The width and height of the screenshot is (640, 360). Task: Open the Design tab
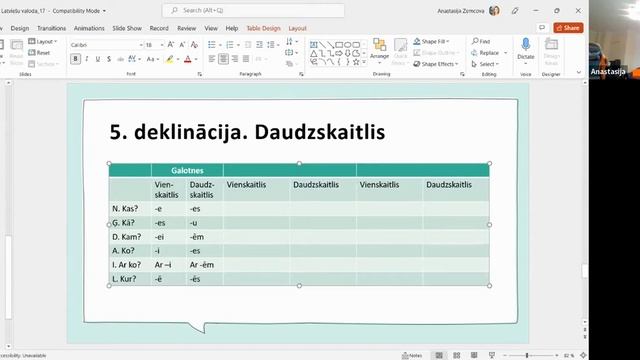(20, 28)
